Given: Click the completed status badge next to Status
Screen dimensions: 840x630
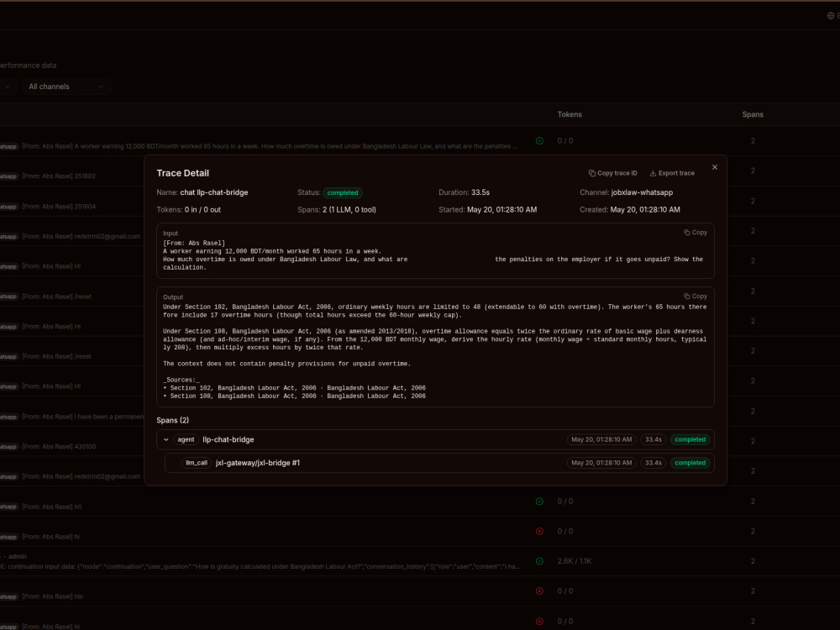Looking at the screenshot, I should (343, 193).
